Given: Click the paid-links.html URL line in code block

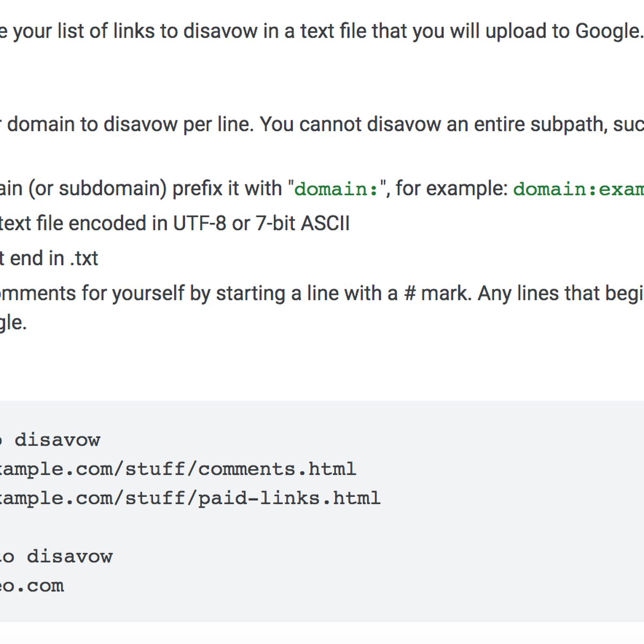Looking at the screenshot, I should tap(191, 498).
